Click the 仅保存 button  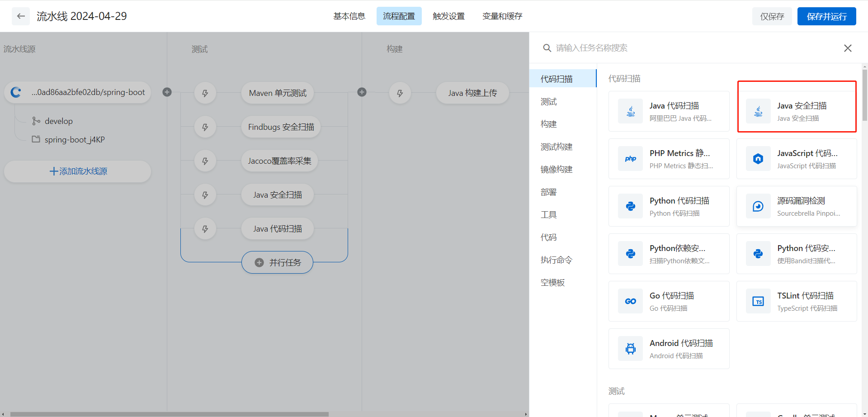772,16
